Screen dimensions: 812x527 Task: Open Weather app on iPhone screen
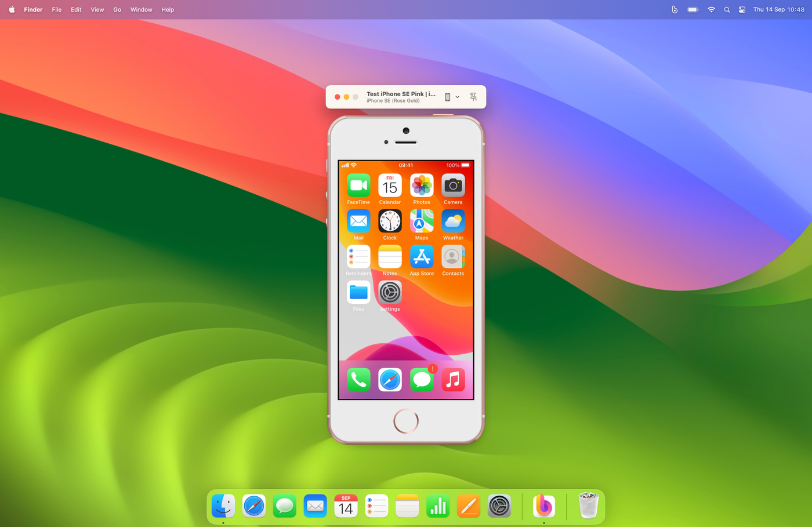[x=453, y=221]
